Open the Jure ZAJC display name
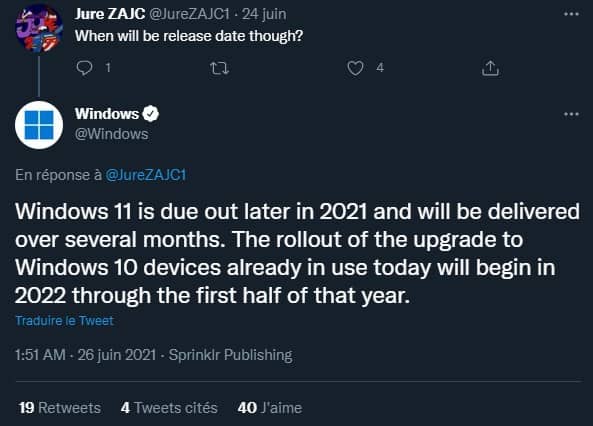Image resolution: width=593 pixels, height=426 pixels. (x=110, y=14)
